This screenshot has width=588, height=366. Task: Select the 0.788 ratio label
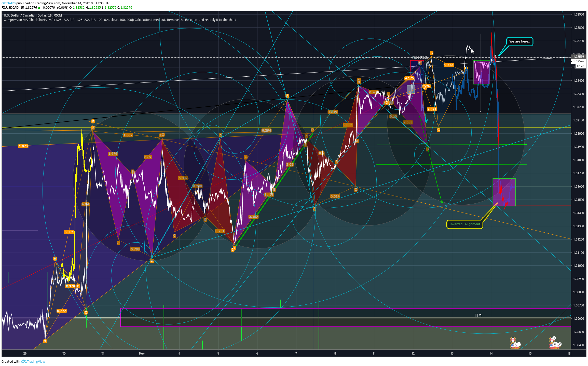tap(135, 249)
